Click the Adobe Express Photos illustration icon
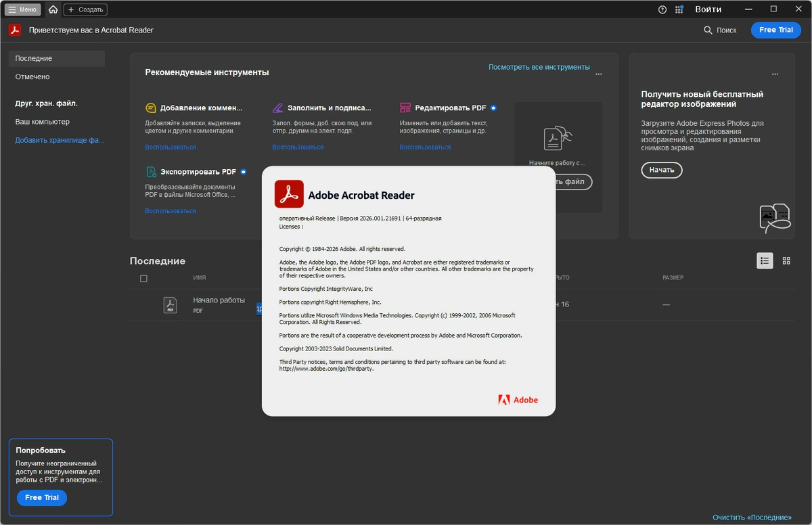 tap(775, 219)
